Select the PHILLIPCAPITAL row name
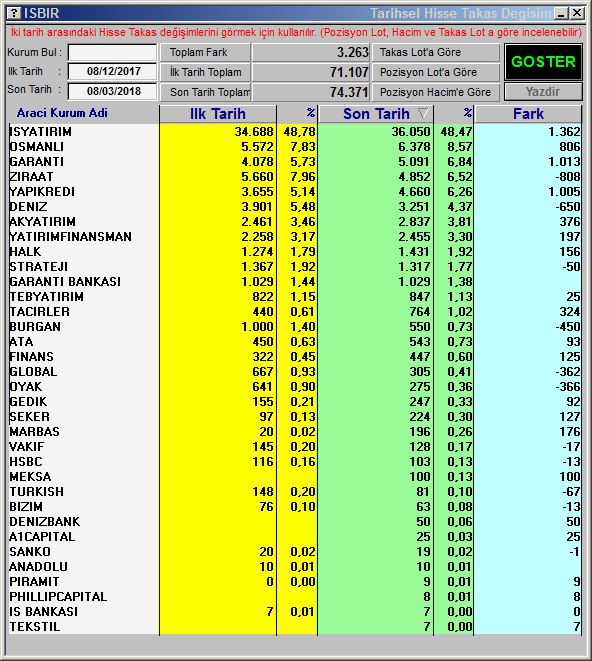 pos(58,597)
